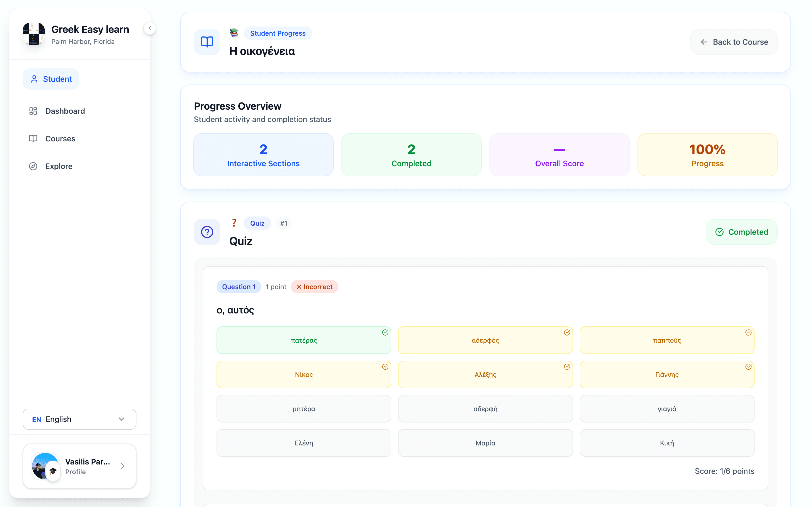
Task: Click the Student Progress badge
Action: 278,33
